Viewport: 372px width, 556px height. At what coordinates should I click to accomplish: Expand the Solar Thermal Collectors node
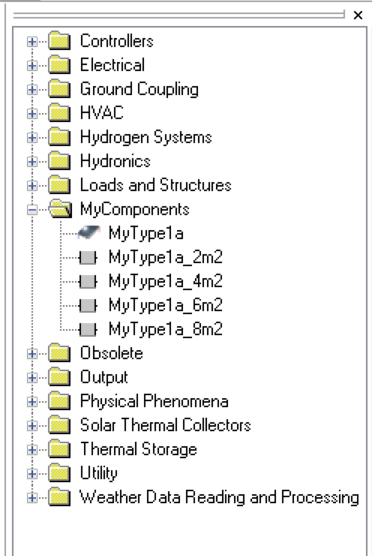tap(32, 426)
